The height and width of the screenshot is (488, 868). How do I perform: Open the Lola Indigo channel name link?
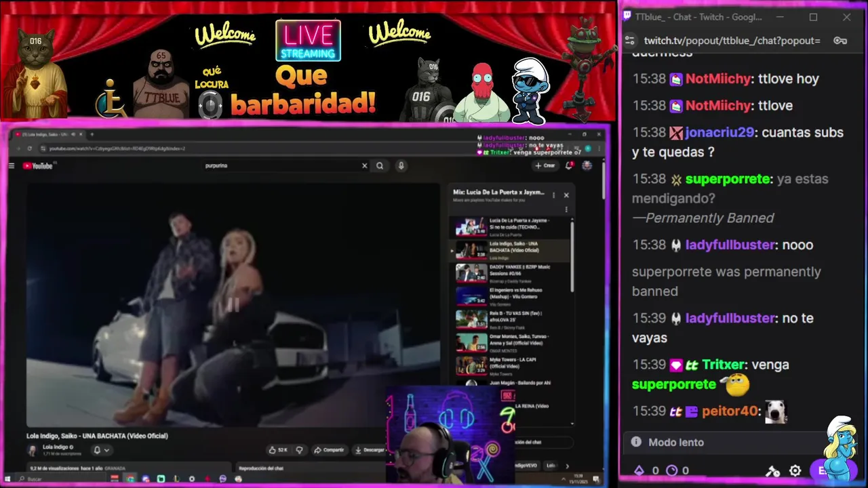point(56,447)
